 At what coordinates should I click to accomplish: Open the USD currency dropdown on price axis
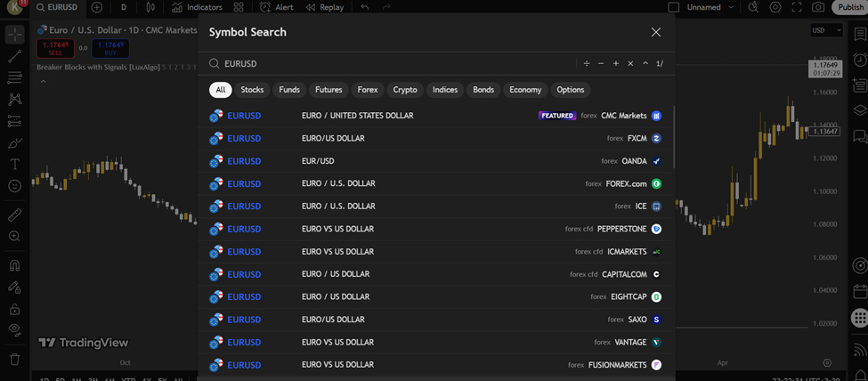point(826,30)
